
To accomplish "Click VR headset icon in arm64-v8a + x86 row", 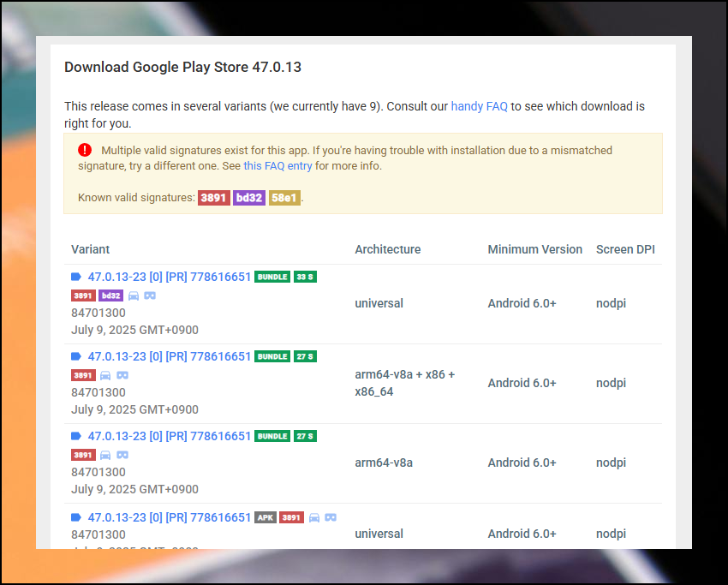I will coord(122,375).
